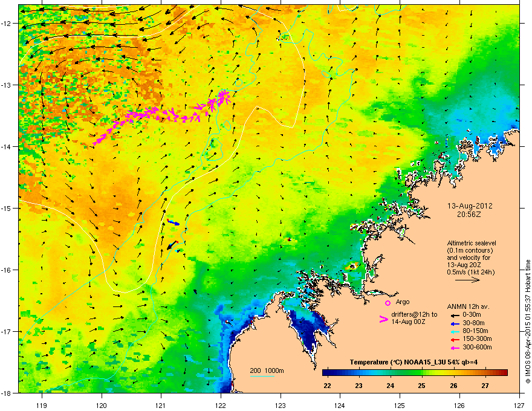The image size is (532, 411).
Task: Click the '-17' latitude axis label
Action: point(7,331)
